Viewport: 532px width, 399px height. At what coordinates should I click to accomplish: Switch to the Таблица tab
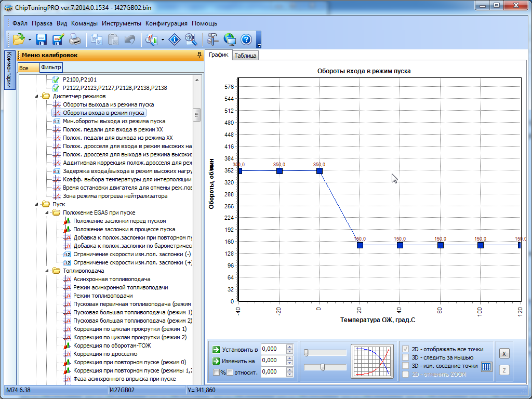(x=245, y=56)
